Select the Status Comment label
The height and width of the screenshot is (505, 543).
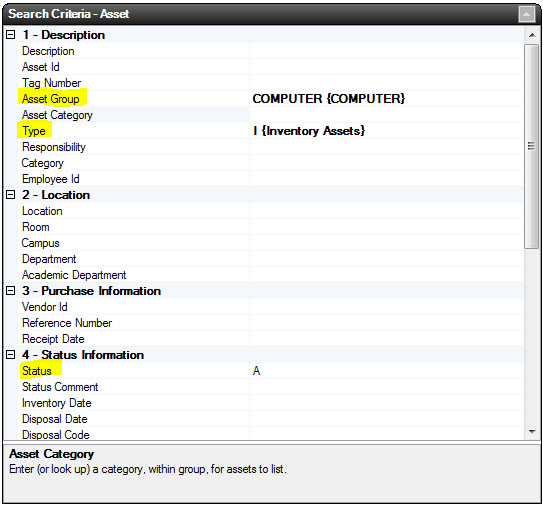pos(60,387)
